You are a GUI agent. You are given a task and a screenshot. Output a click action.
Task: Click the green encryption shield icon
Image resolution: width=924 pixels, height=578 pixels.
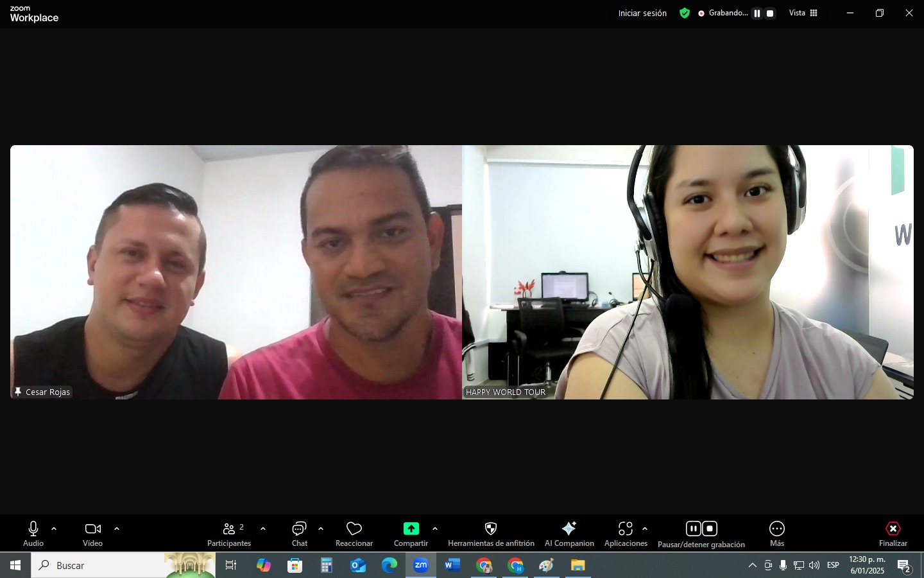coord(685,13)
